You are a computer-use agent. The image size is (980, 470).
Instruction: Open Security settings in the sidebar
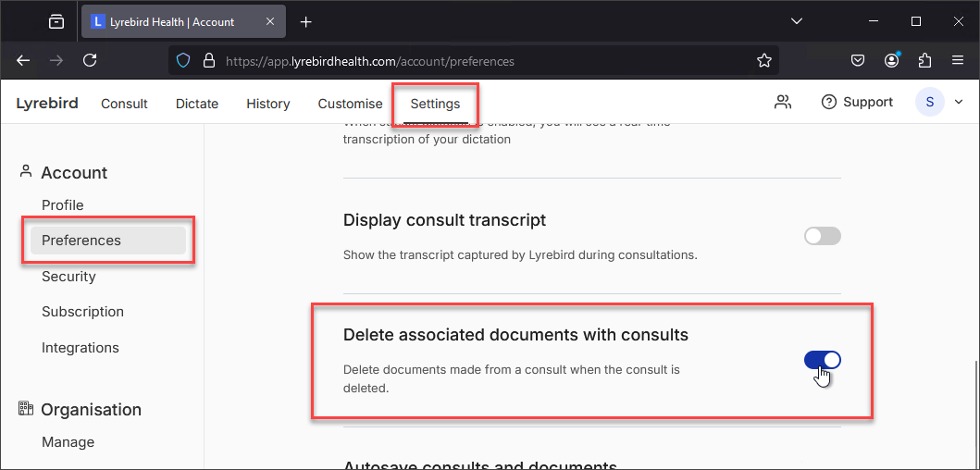pos(68,277)
